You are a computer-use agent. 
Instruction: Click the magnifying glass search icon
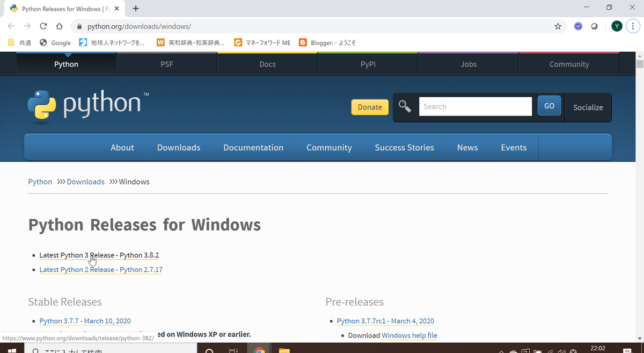point(405,106)
